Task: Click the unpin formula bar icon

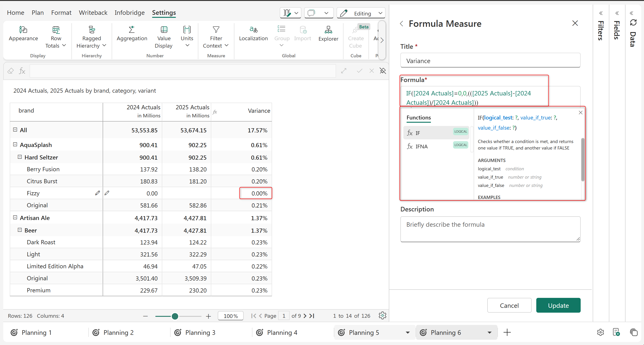Action: point(383,71)
